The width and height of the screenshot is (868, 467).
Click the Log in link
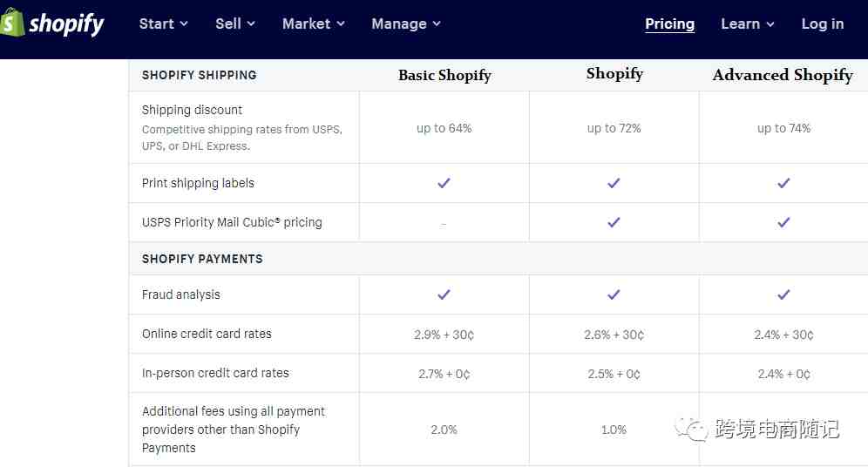tap(823, 24)
